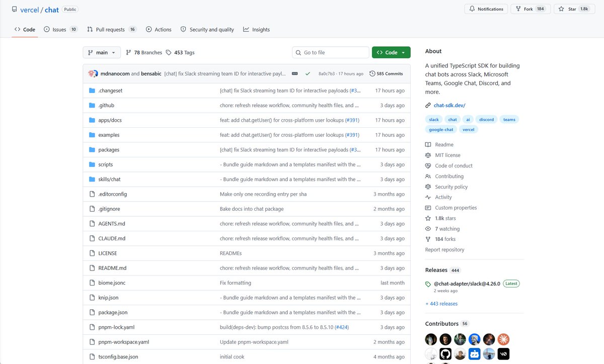
Task: Open the biome.jsonc file
Action: coord(112,283)
